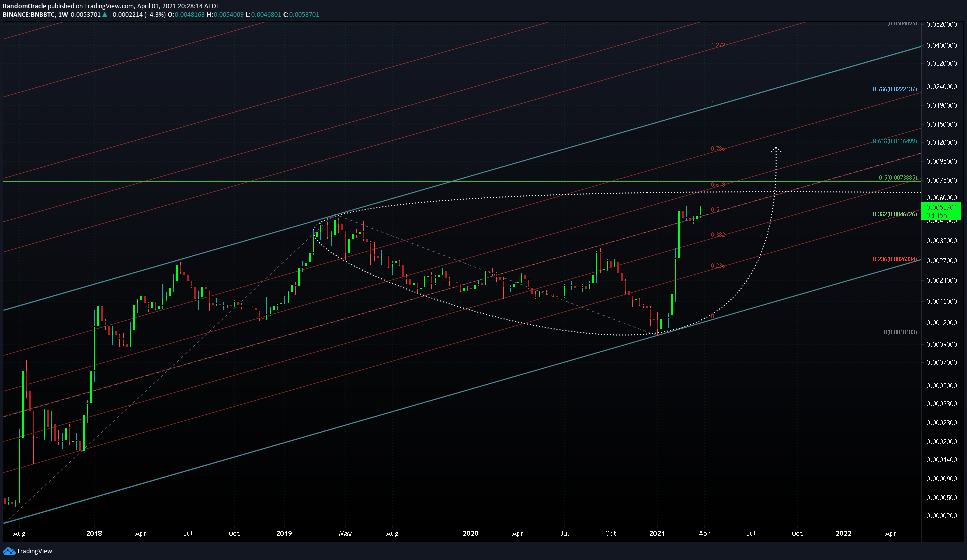967x560 pixels.
Task: Click the 2020 label on time axis
Action: coord(471,533)
